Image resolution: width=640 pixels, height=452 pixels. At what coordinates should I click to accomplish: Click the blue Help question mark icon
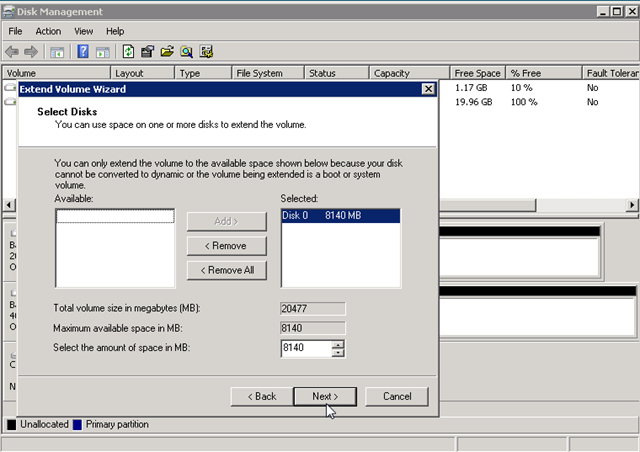tap(83, 52)
